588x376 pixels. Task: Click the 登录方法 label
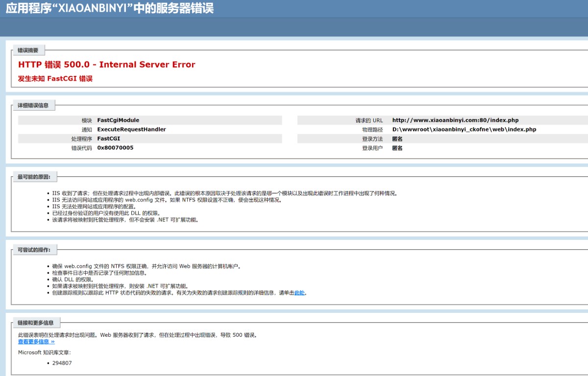(x=372, y=139)
